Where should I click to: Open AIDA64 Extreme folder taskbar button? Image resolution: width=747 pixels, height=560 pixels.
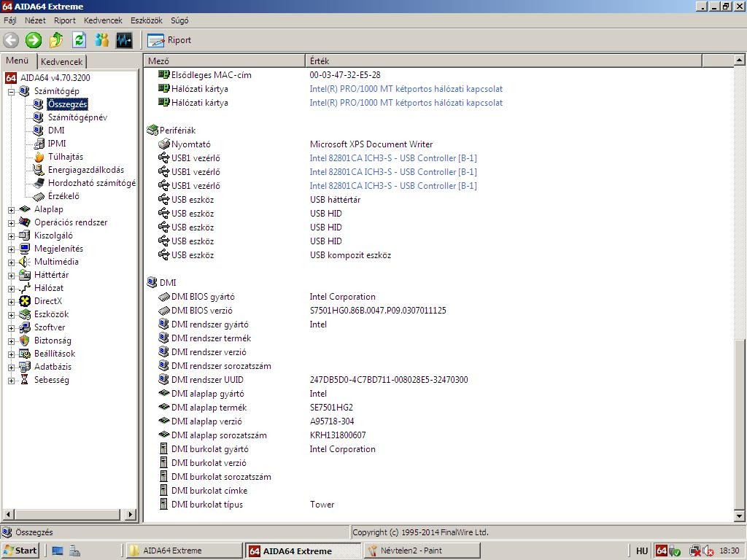coord(185,551)
